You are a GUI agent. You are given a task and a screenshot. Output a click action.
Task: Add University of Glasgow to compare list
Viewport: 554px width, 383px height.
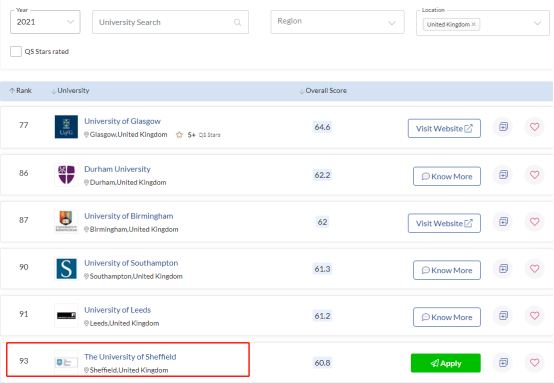pos(503,126)
